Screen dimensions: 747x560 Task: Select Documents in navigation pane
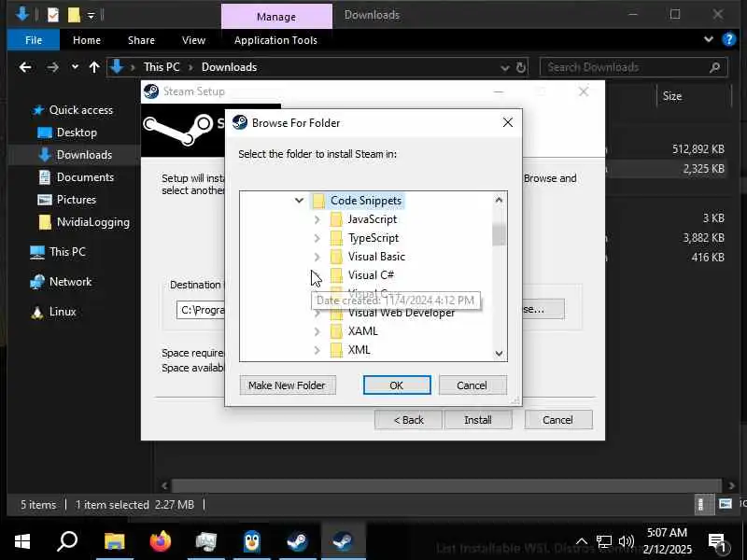85,177
